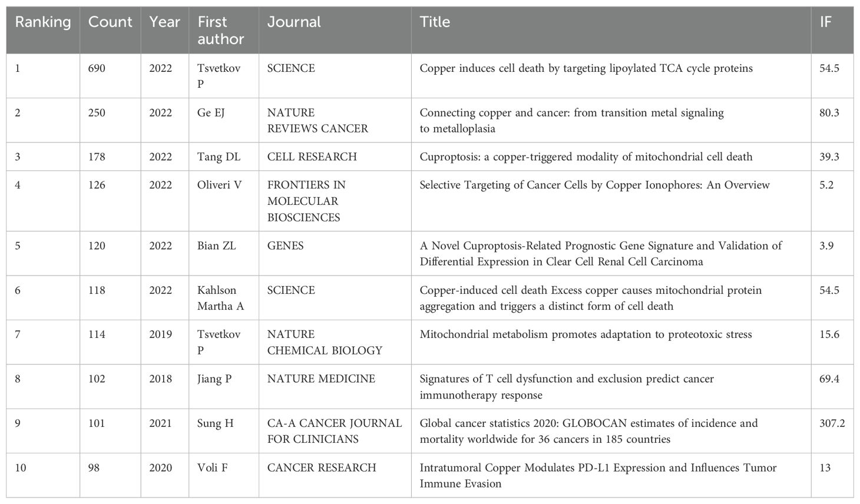
Task: Click the Count column header
Action: (110, 22)
